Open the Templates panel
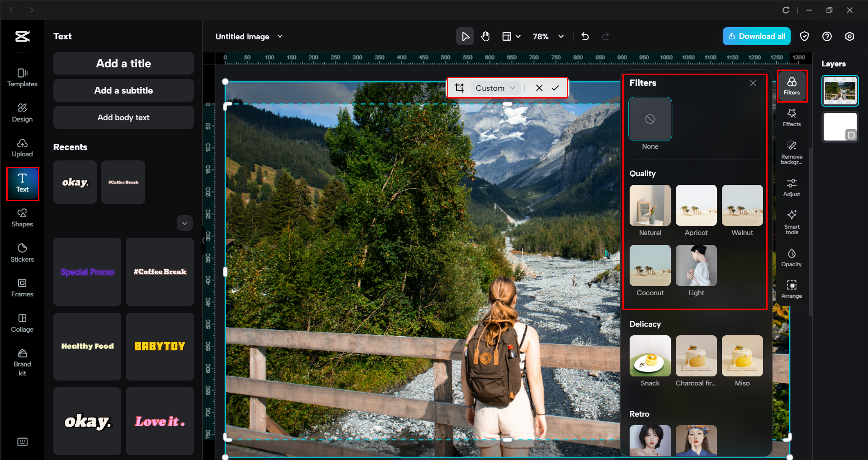Image resolution: width=868 pixels, height=460 pixels. tap(22, 78)
